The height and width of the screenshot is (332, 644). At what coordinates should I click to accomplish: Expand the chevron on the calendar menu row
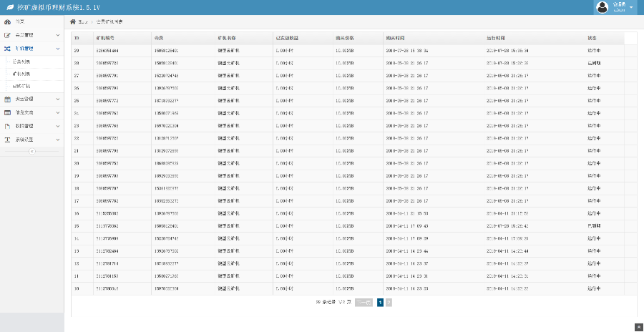pyautogui.click(x=58, y=99)
